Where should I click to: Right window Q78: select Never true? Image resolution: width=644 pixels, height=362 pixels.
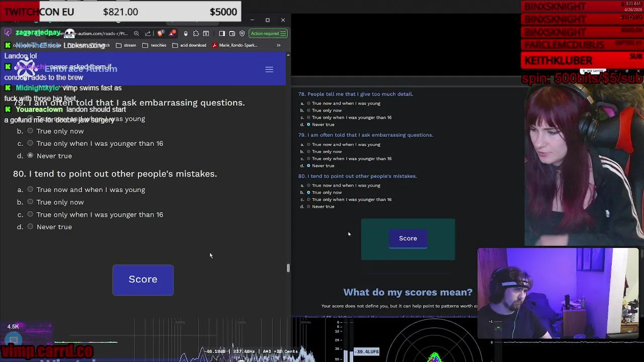click(308, 125)
